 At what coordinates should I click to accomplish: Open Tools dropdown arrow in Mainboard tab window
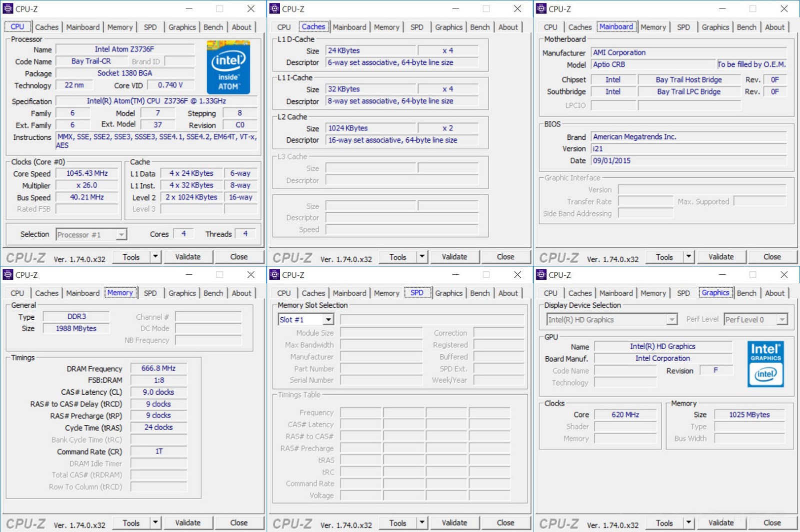688,257
